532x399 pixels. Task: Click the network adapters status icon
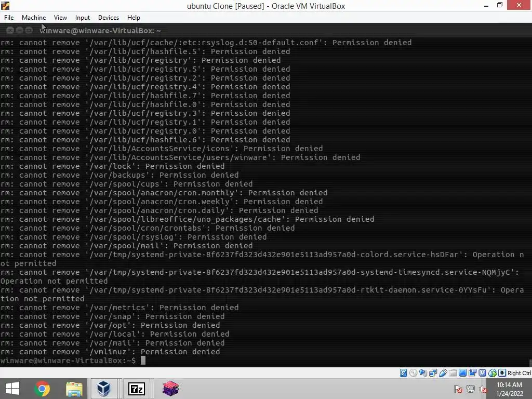pyautogui.click(x=433, y=373)
